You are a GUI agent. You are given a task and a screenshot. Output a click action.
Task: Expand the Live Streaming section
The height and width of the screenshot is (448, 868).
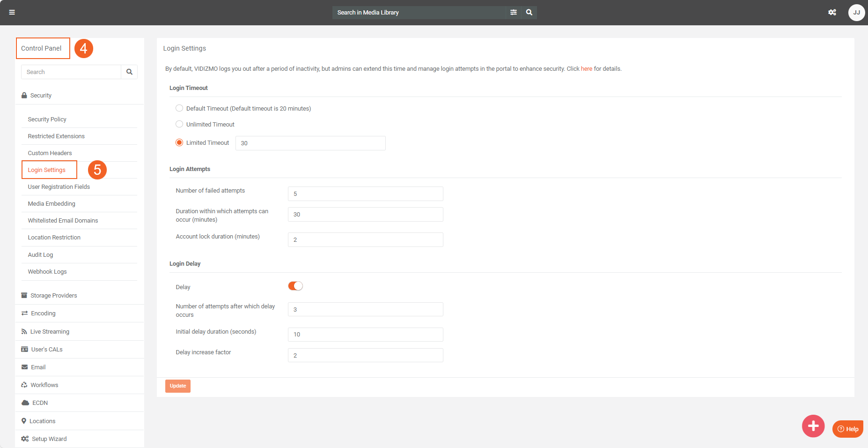coord(50,332)
